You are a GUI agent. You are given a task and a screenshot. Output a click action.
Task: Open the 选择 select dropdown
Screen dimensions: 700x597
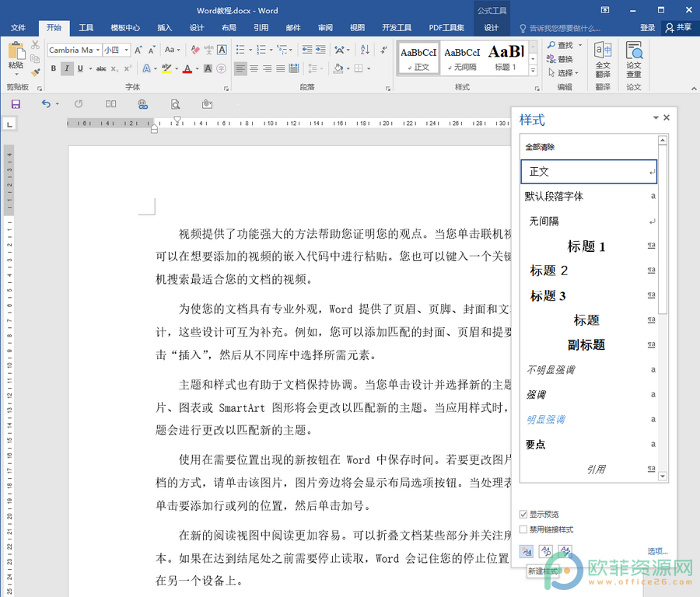pos(563,72)
